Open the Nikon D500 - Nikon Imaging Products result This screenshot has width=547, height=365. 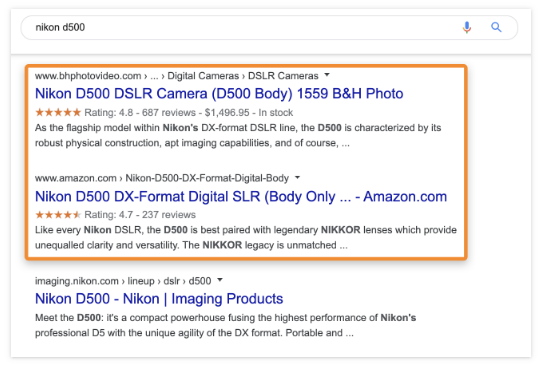(x=159, y=299)
